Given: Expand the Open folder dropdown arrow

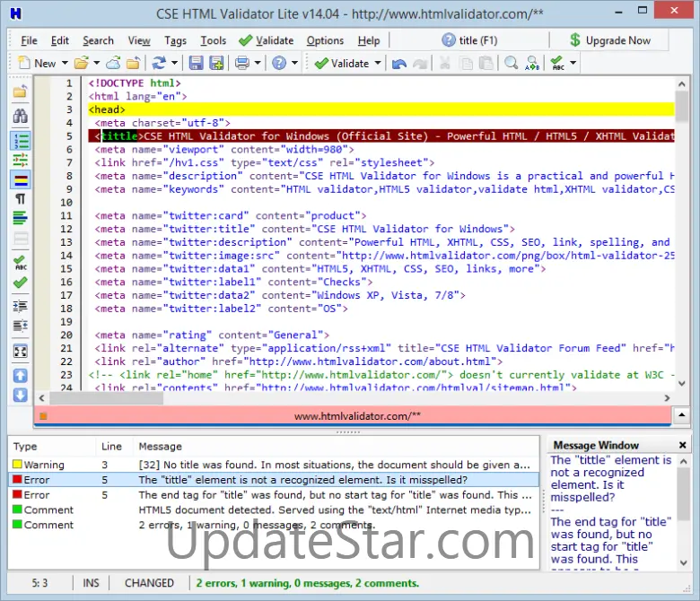Looking at the screenshot, I should [96, 64].
